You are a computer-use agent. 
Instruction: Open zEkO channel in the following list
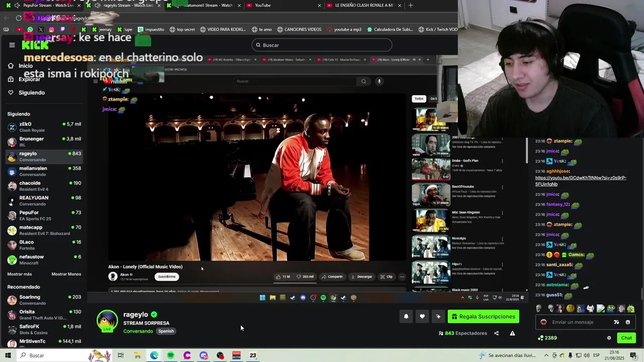click(44, 127)
